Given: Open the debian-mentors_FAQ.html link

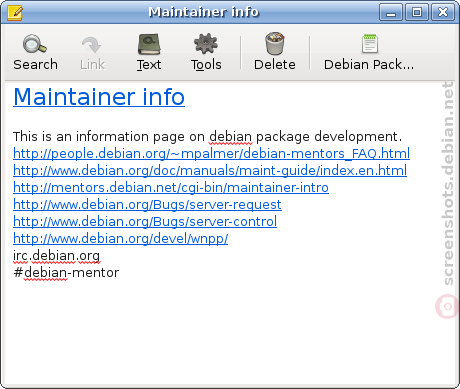Looking at the screenshot, I should [x=211, y=154].
